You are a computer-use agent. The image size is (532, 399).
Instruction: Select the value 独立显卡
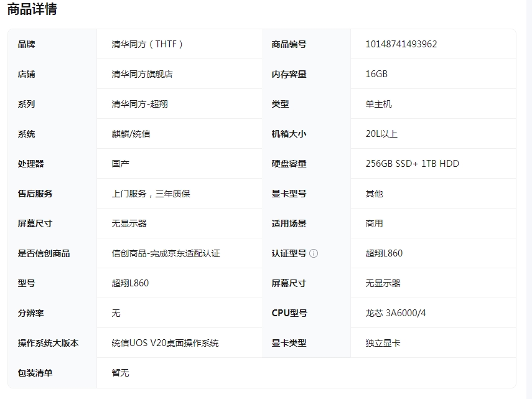click(383, 343)
